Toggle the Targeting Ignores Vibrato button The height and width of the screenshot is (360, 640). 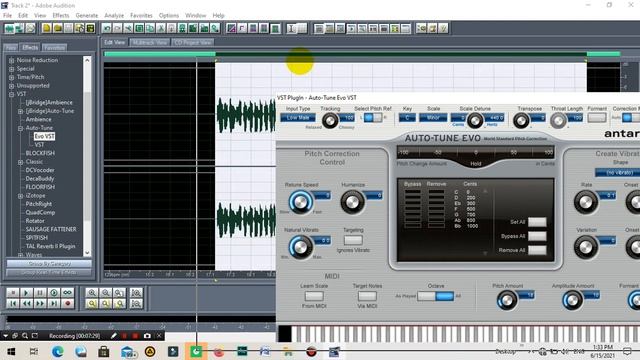coord(353,240)
